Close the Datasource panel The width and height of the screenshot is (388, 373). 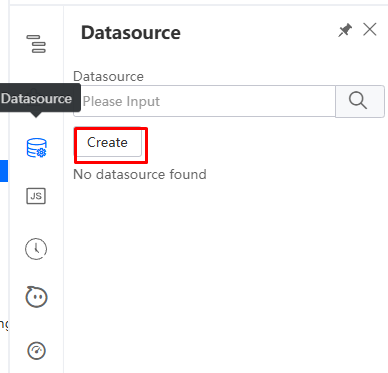[370, 29]
